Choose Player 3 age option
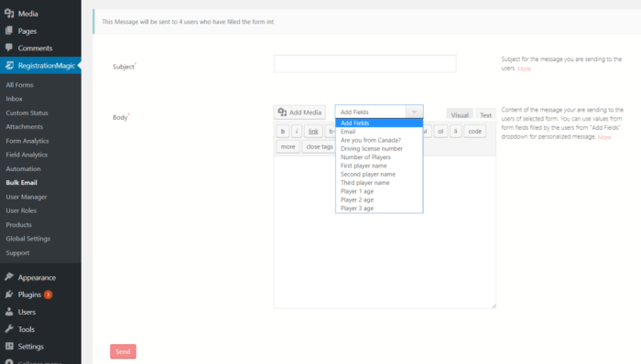The image size is (641, 364). click(x=379, y=209)
